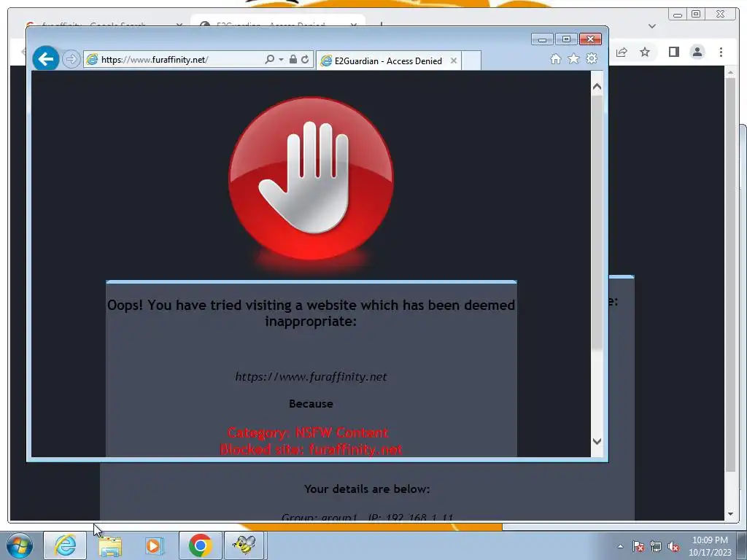747x560 pixels.
Task: Click the muted volume speaker tray icon
Action: coord(673,547)
